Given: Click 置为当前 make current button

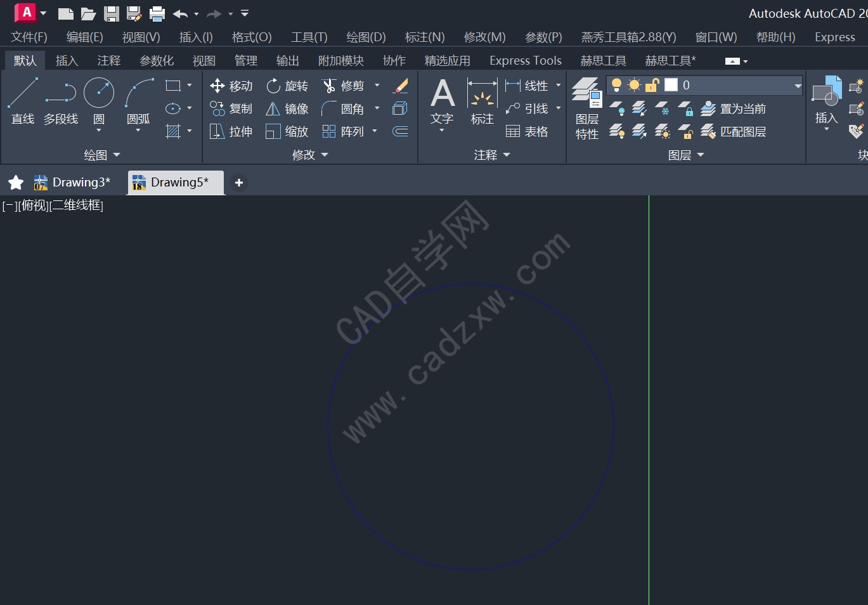Looking at the screenshot, I should (x=734, y=108).
